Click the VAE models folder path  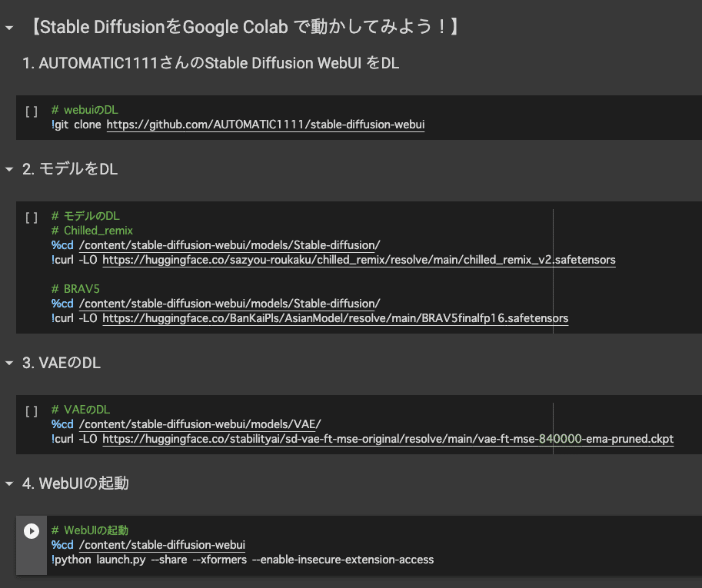tap(200, 424)
